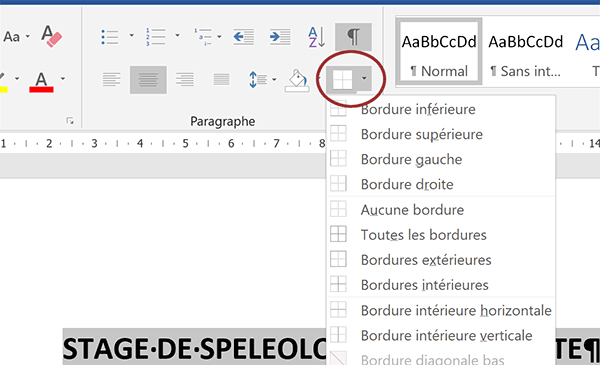Click the STAGE DE SPELEOLO heading text
Viewport: 600px width, 365px height.
[x=194, y=349]
